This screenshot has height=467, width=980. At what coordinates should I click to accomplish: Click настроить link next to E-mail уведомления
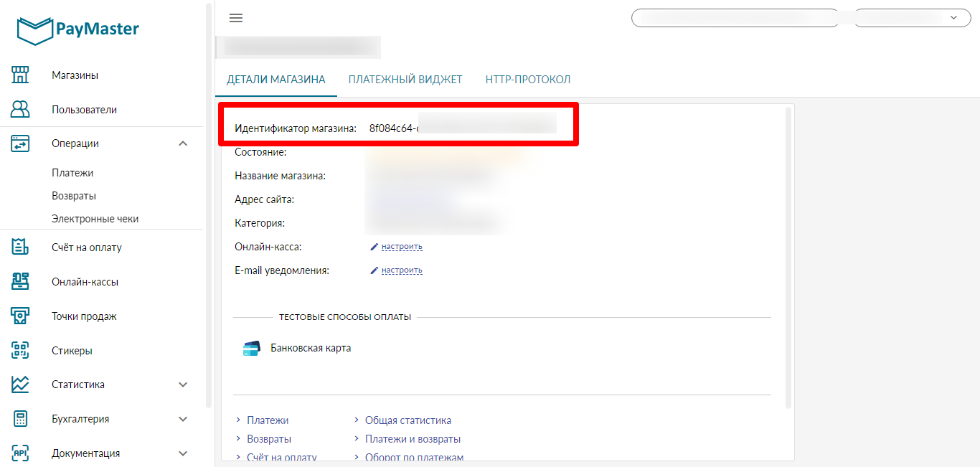[x=402, y=270]
